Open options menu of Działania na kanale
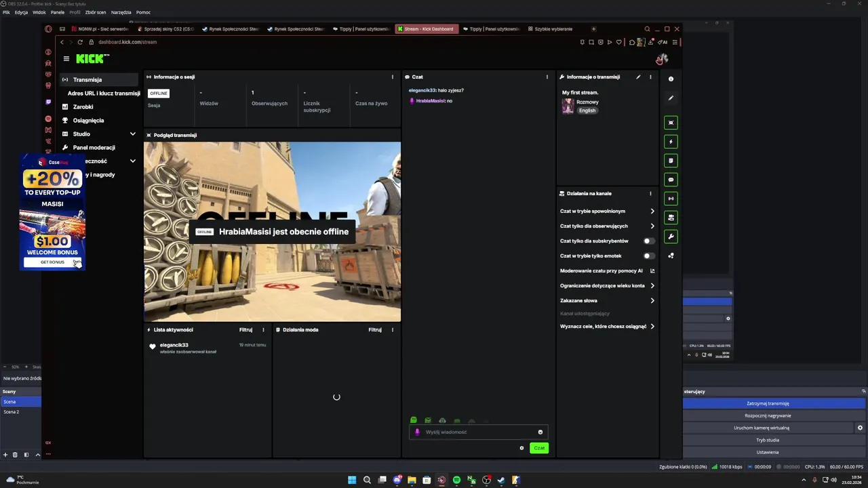Viewport: 868px width, 488px height. tap(650, 194)
